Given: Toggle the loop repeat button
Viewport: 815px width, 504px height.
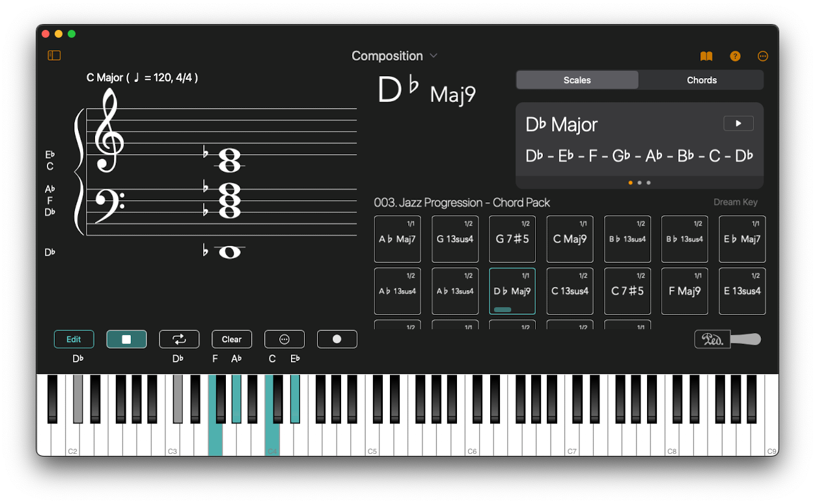Looking at the screenshot, I should pos(179,339).
